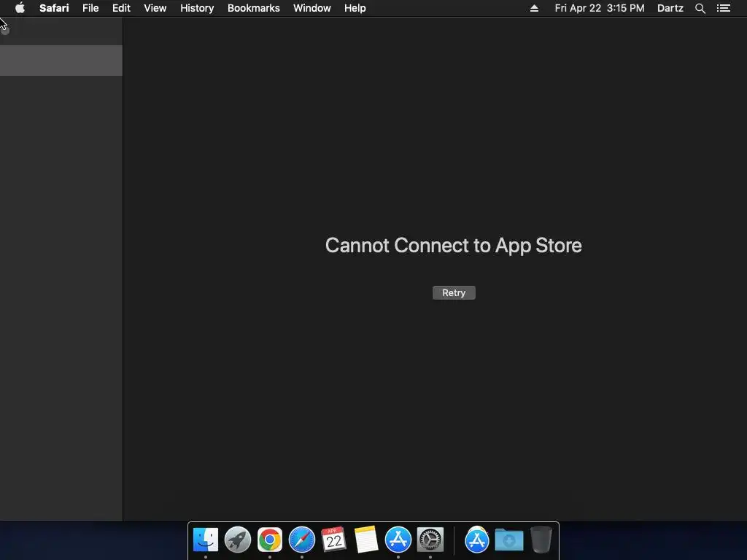Image resolution: width=747 pixels, height=560 pixels.
Task: Open the View menu
Action: coord(155,8)
